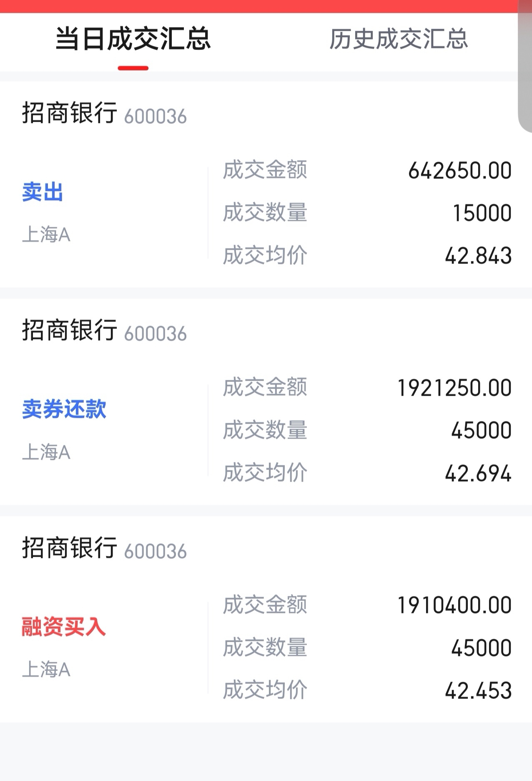Open the 招商银行 卖券还款 record title
This screenshot has width=532, height=781.
click(104, 331)
